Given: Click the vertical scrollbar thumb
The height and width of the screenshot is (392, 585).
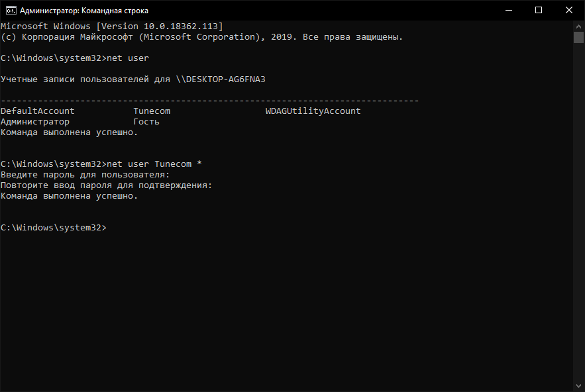Looking at the screenshot, I should 578,36.
